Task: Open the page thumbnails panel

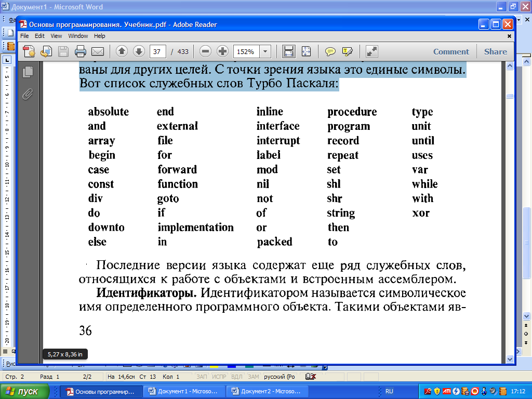Action: (x=28, y=72)
